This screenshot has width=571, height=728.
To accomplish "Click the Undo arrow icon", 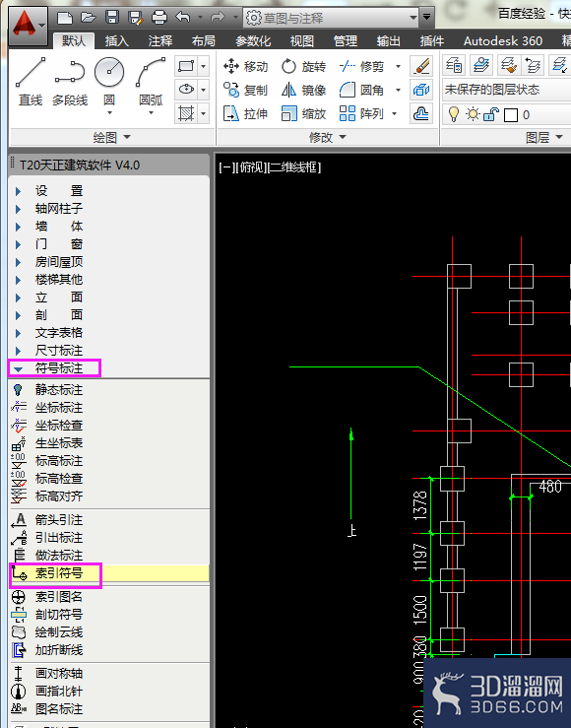I will click(x=183, y=18).
